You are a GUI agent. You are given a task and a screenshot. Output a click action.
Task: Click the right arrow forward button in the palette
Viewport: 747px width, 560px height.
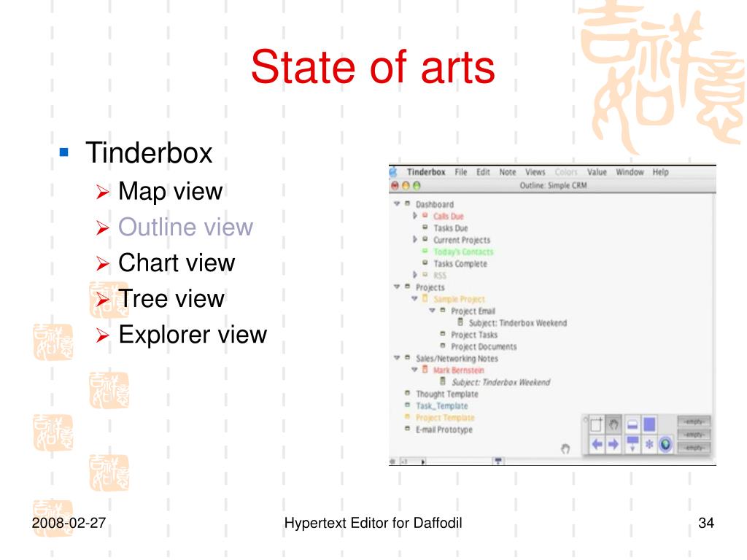click(614, 444)
